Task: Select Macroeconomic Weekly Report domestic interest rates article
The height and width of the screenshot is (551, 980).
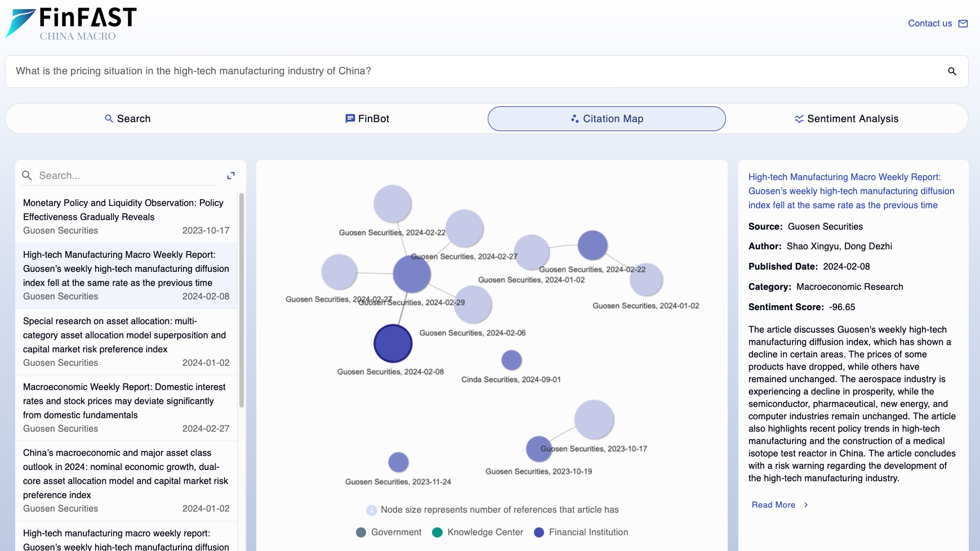Action: pos(126,407)
